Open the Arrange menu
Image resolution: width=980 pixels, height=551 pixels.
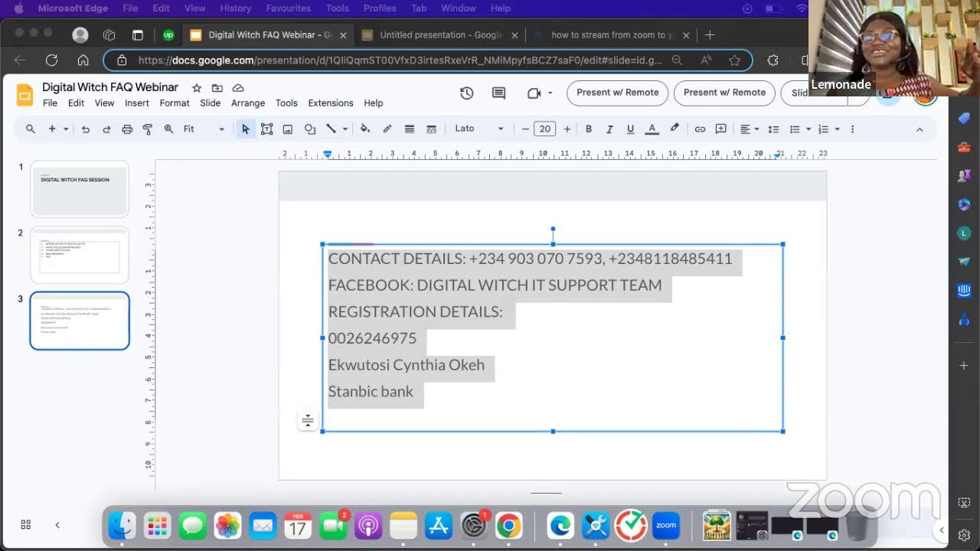(248, 103)
